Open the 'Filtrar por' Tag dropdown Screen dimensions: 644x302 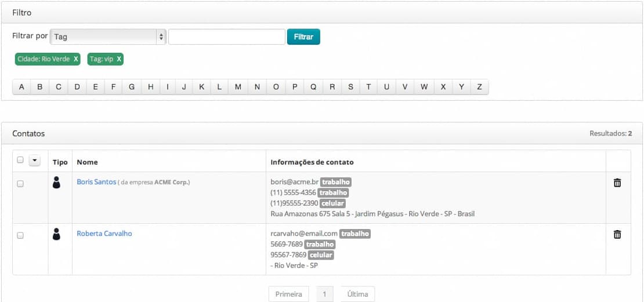pos(108,37)
